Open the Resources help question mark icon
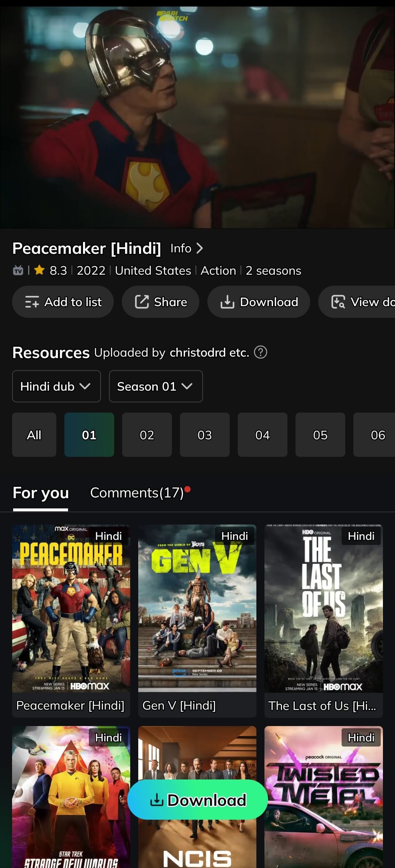The height and width of the screenshot is (868, 395). 260,352
